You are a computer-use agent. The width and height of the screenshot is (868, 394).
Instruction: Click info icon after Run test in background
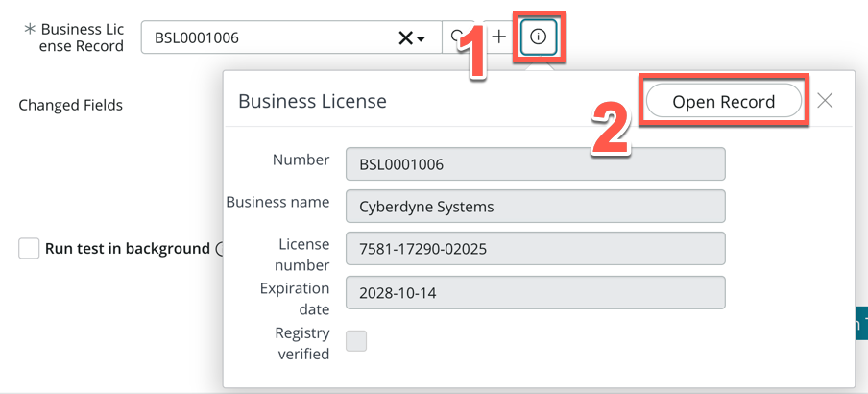pos(221,249)
